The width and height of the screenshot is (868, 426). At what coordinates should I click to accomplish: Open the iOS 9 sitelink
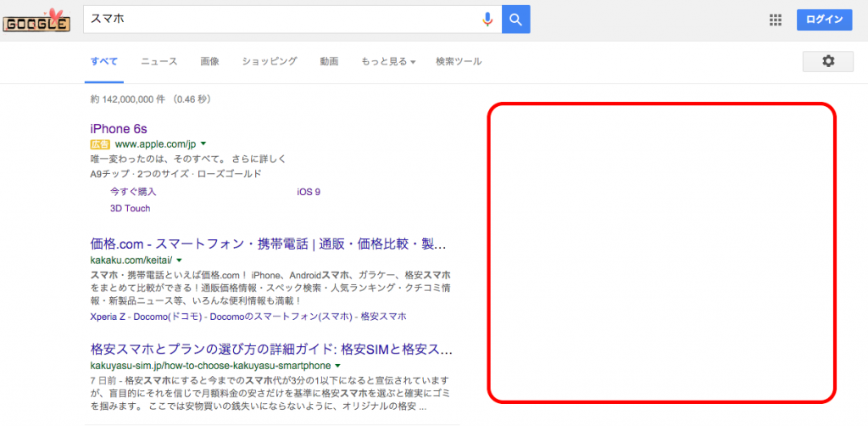[309, 193]
